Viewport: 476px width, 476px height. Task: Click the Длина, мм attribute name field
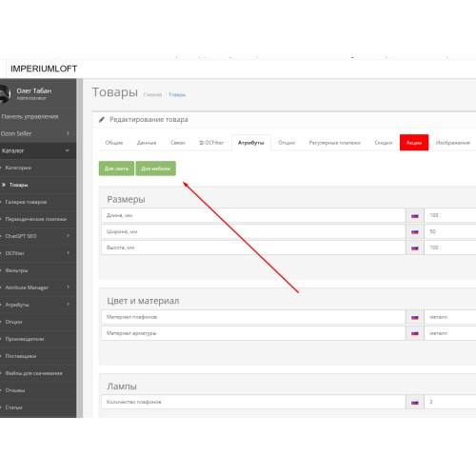(x=253, y=215)
